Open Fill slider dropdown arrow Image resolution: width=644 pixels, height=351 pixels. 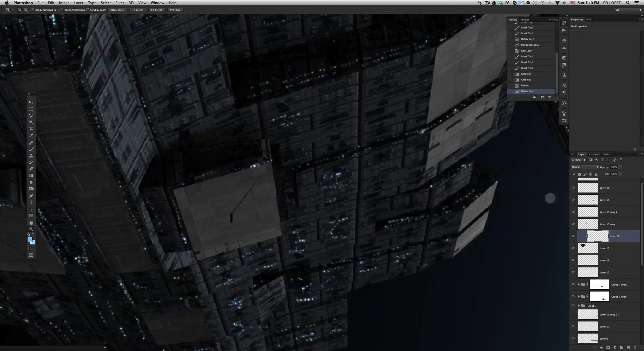pyautogui.click(x=620, y=174)
